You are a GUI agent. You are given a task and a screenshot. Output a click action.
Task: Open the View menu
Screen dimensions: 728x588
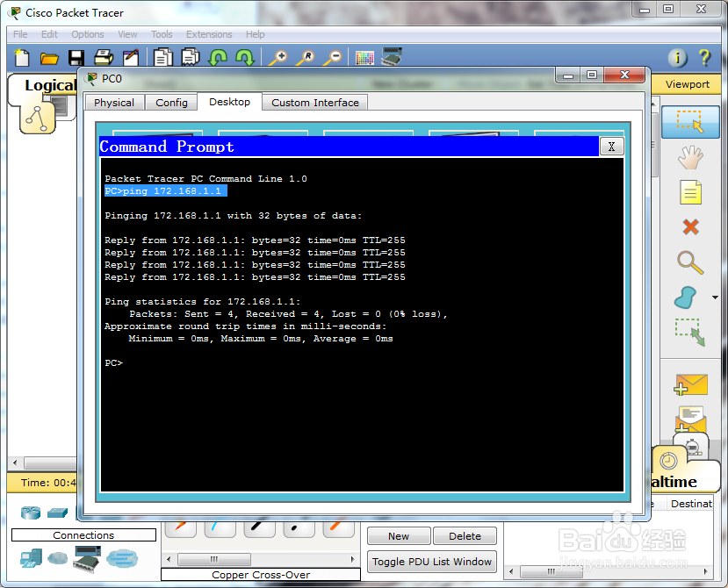[x=127, y=34]
